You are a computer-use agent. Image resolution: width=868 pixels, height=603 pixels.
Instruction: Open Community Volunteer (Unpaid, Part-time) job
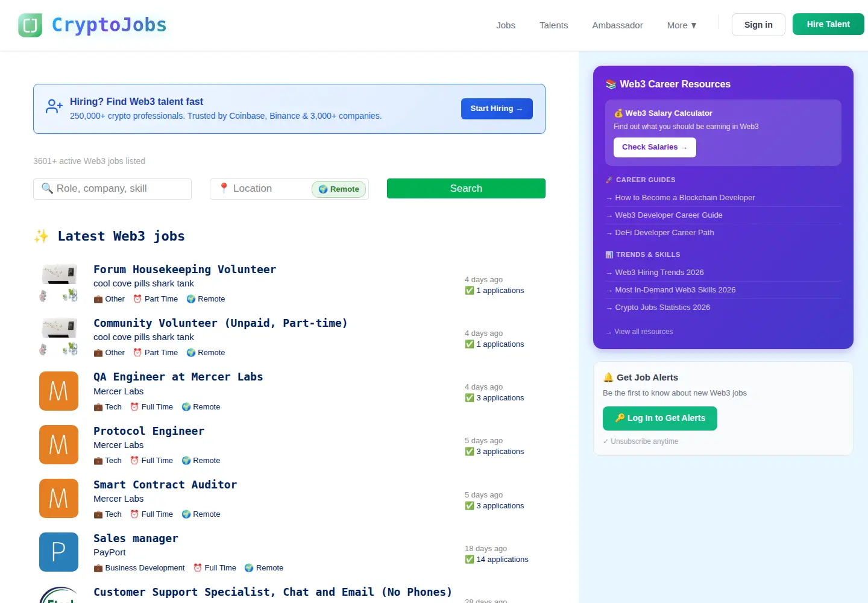220,323
